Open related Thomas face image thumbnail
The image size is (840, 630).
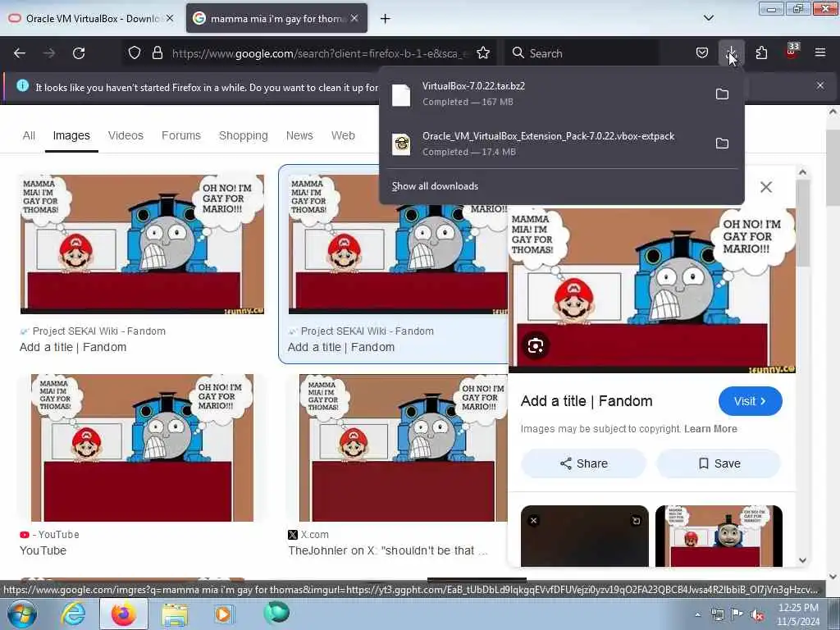coord(719,536)
